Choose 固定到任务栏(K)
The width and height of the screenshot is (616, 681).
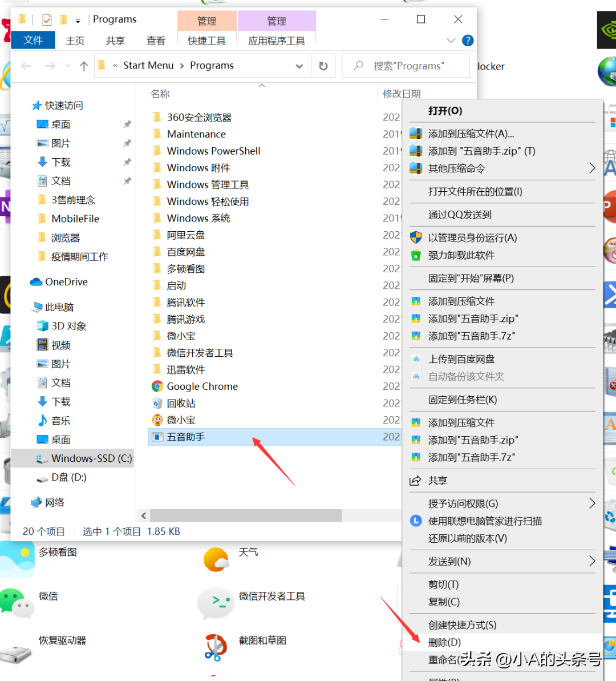[x=502, y=400]
